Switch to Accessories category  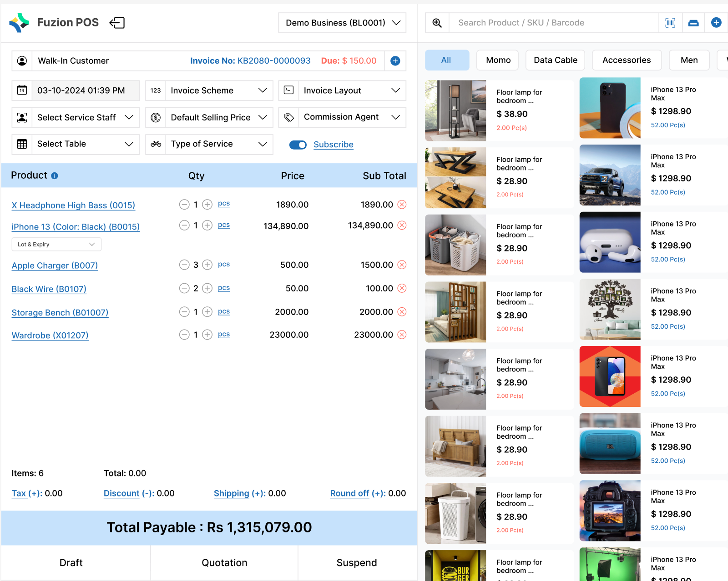pos(627,60)
